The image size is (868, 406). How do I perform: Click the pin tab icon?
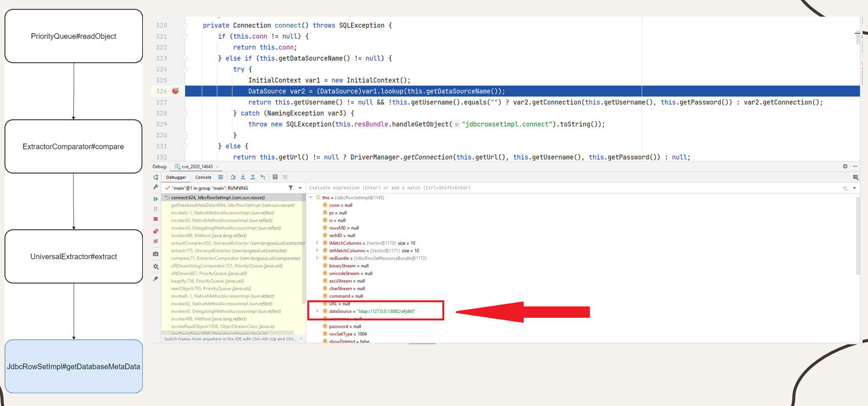pyautogui.click(x=156, y=279)
